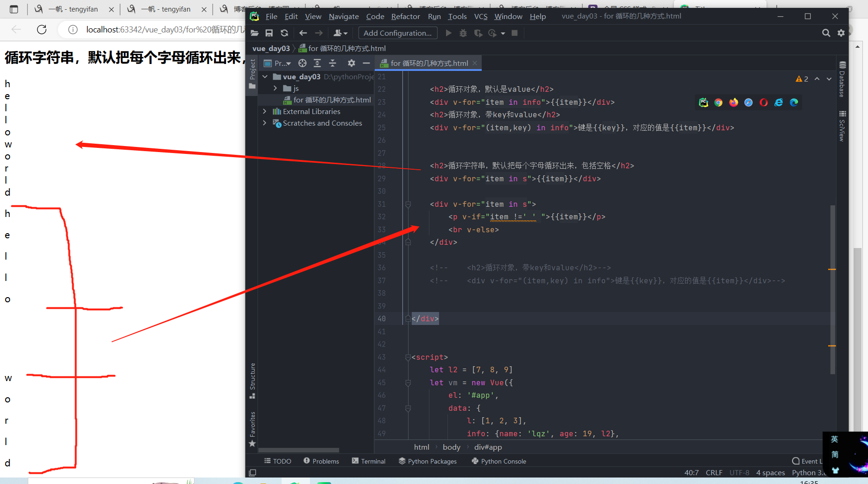The width and height of the screenshot is (868, 484).
Task: Expand the js folder
Action: click(x=275, y=88)
